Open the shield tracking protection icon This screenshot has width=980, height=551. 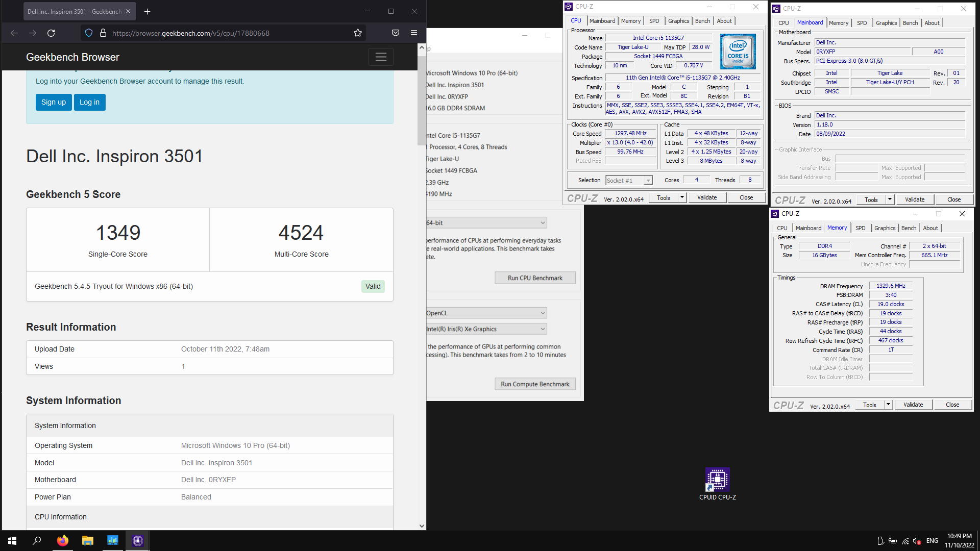(89, 33)
